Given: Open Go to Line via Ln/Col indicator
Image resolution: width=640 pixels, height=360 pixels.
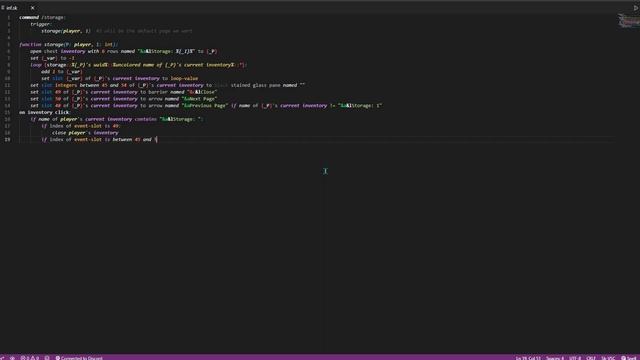Looking at the screenshot, I should tap(528, 358).
